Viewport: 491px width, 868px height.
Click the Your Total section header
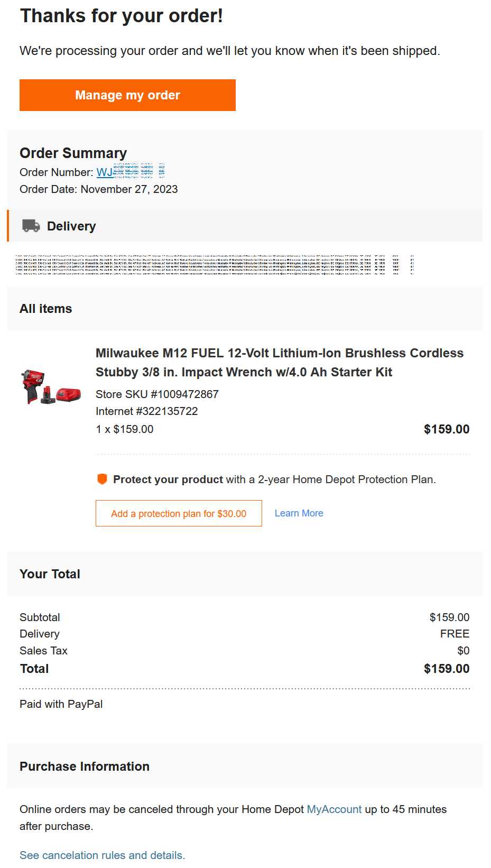pos(50,574)
